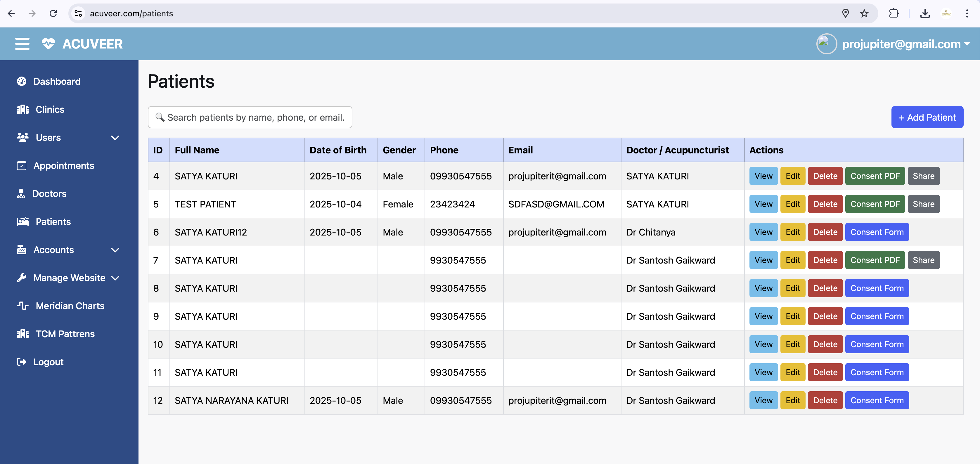Expand the Accounts submenu chevron
The width and height of the screenshot is (980, 464).
115,250
